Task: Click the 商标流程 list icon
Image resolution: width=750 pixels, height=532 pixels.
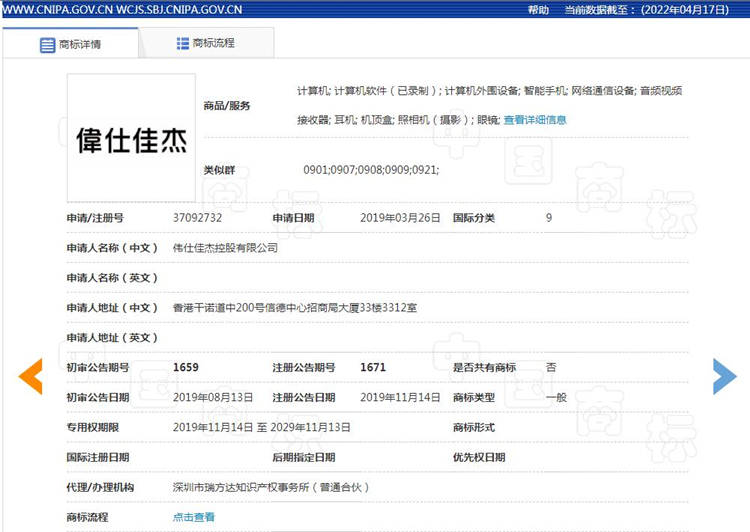Action: pos(183,44)
